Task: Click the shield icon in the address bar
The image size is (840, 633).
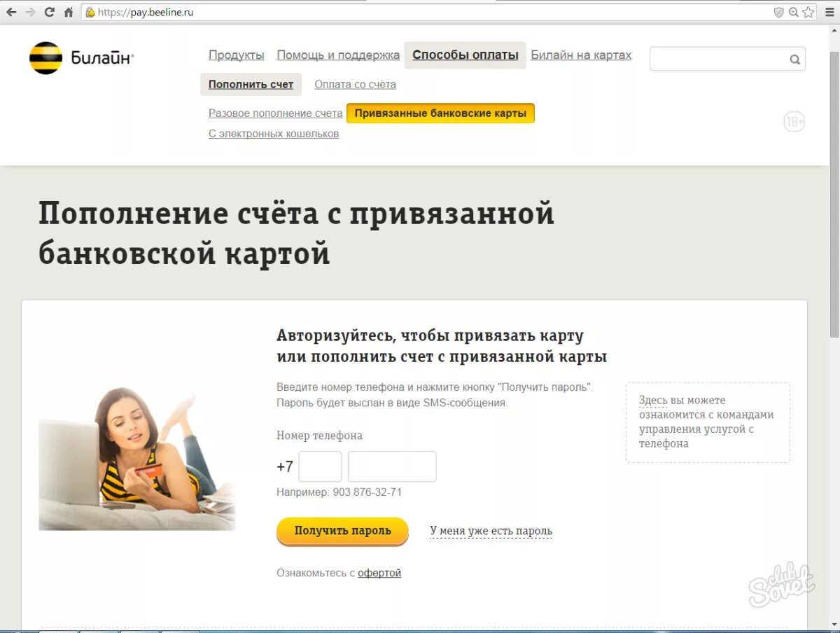Action: pos(778,12)
